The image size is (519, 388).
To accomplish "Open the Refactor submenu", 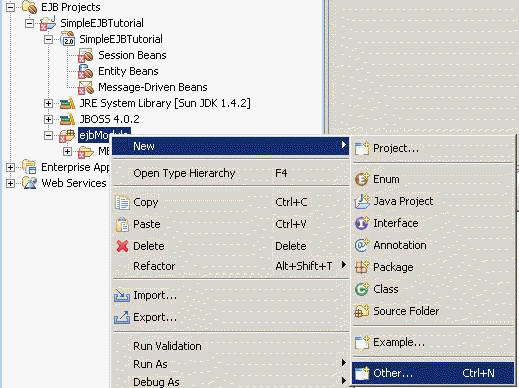I will (x=230, y=266).
